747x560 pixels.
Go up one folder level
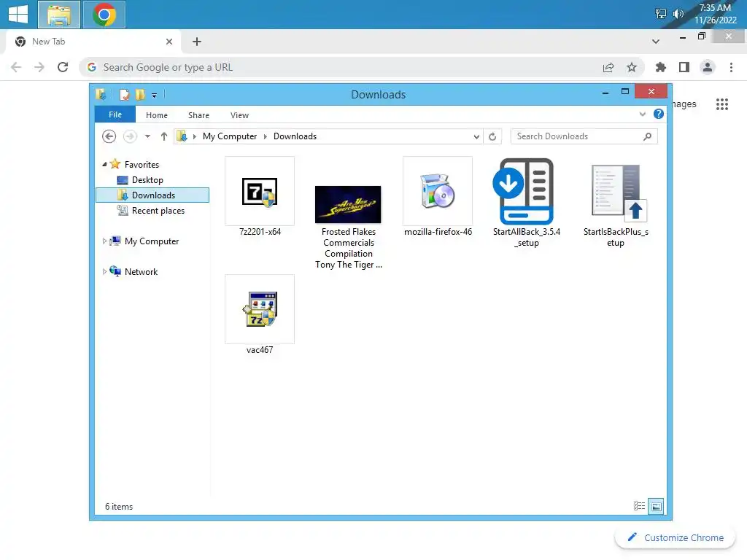[x=164, y=136]
